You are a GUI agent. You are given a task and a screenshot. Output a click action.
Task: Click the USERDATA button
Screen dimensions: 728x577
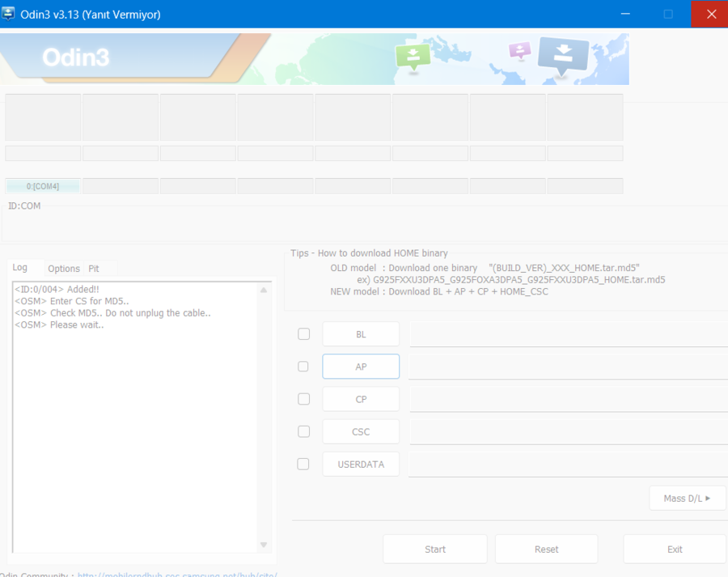click(x=361, y=465)
